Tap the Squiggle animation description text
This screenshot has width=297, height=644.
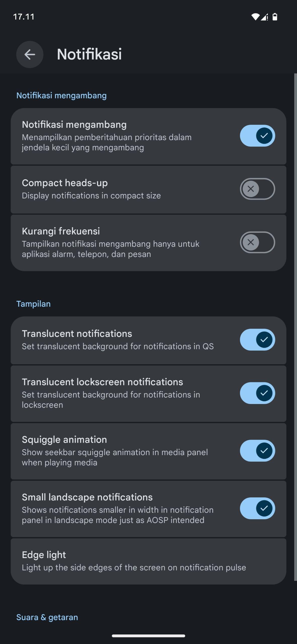tap(115, 457)
